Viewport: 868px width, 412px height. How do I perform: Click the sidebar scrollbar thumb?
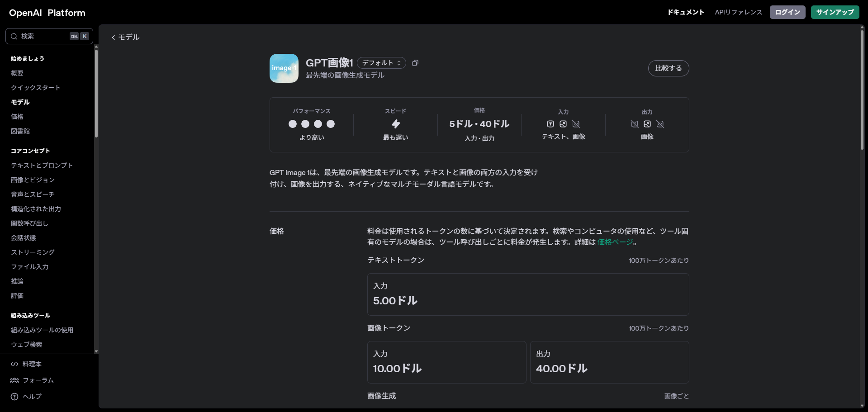tap(96, 93)
